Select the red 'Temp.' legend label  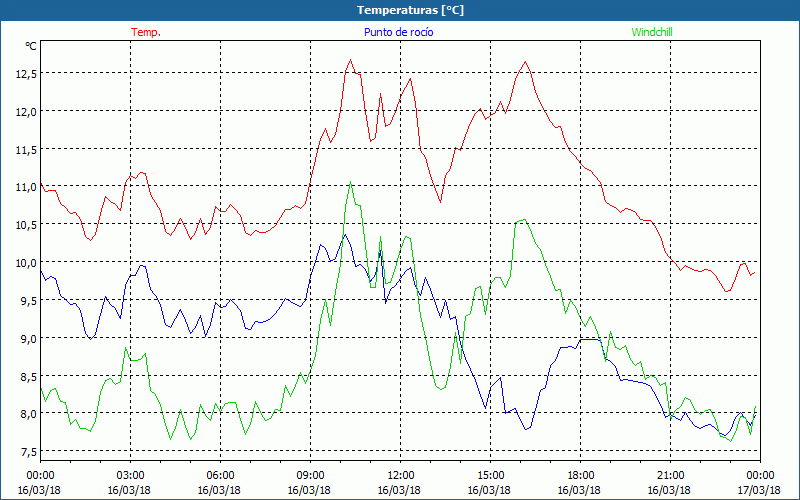[146, 32]
